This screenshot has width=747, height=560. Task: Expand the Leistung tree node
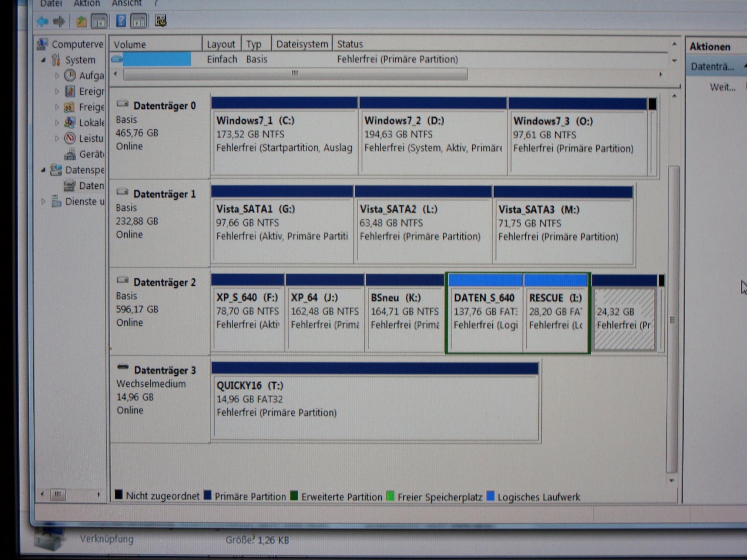[57, 138]
